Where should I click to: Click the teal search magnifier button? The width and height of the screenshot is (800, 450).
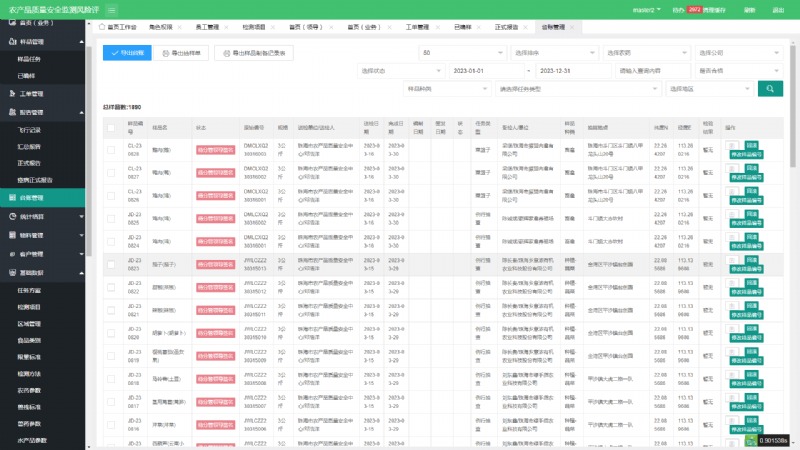click(x=770, y=89)
